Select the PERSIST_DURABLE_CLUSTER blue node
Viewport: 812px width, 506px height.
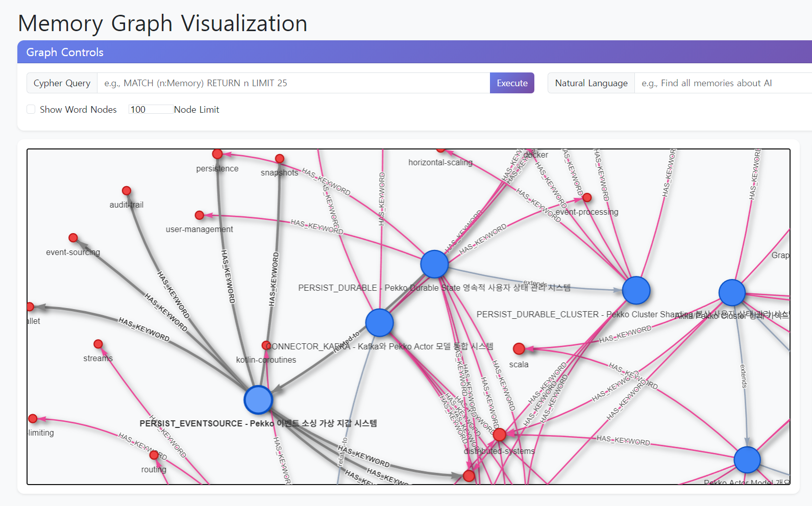636,290
